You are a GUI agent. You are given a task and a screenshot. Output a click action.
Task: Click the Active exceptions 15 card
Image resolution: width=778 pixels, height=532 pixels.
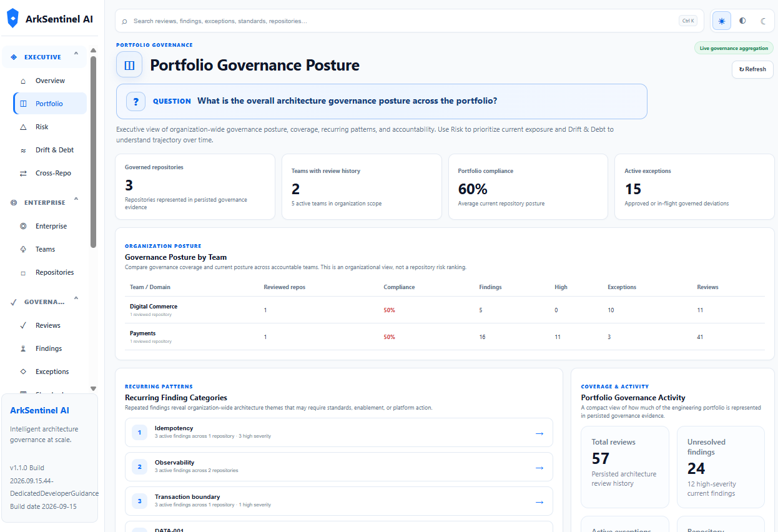tap(695, 187)
